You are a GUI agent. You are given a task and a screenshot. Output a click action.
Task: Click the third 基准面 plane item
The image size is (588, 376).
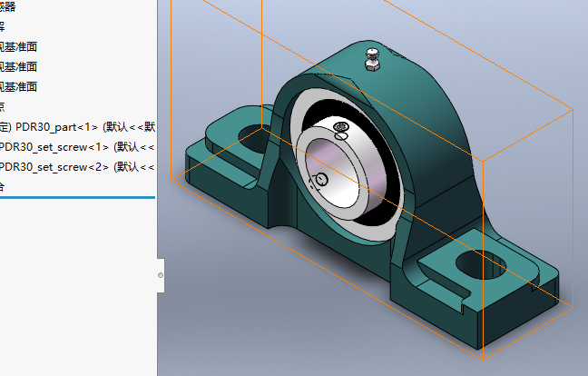(19, 86)
